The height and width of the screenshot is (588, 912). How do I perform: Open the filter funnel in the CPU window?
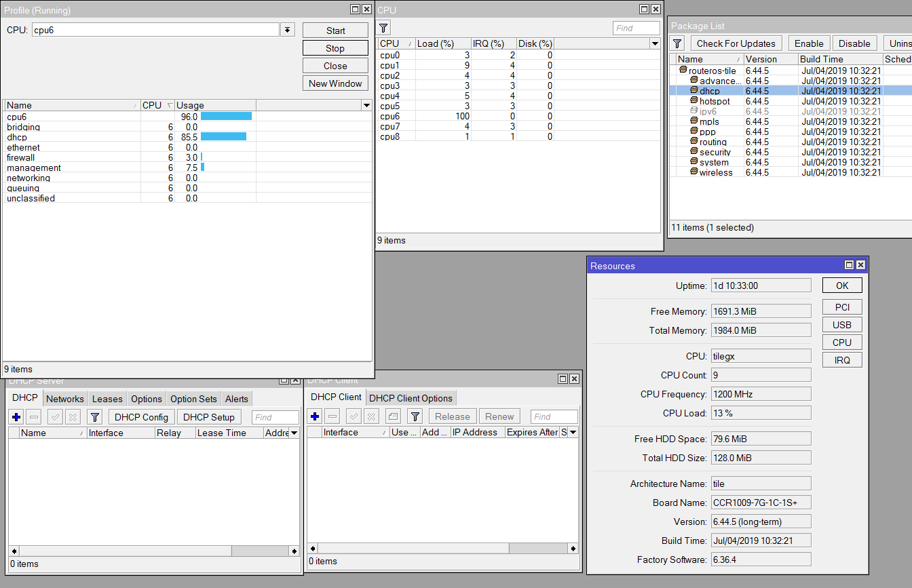pos(383,28)
